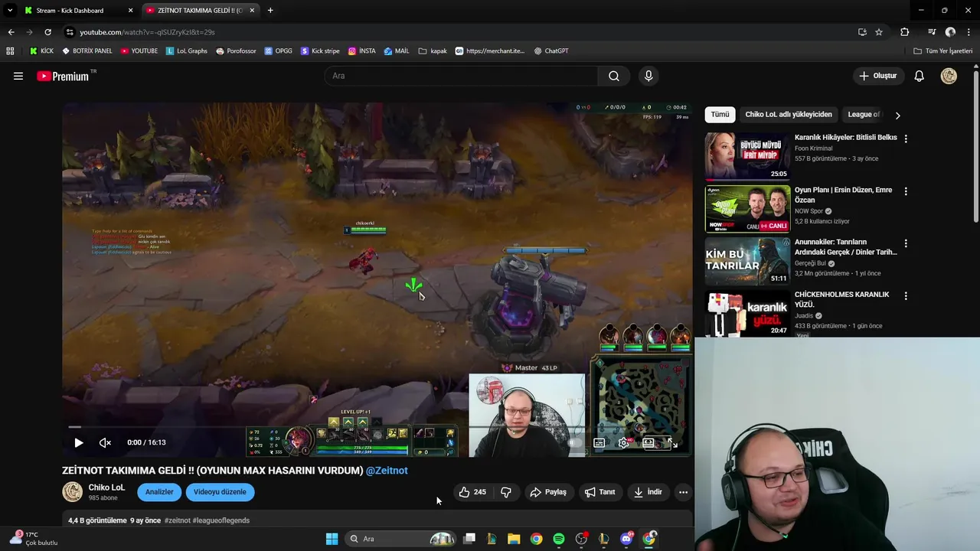
Task: Open options for Karanlık Hikâyeler video
Action: point(906,139)
